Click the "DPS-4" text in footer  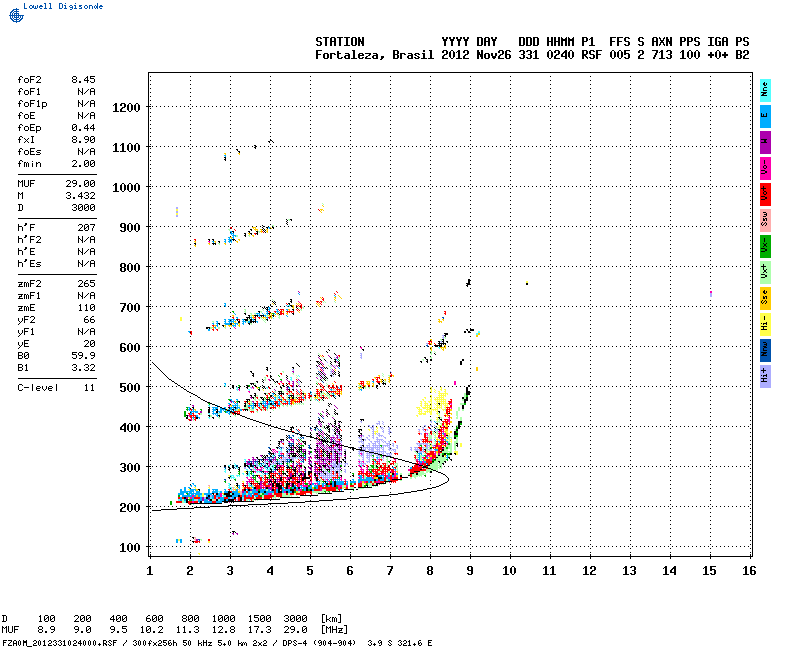coord(295,643)
